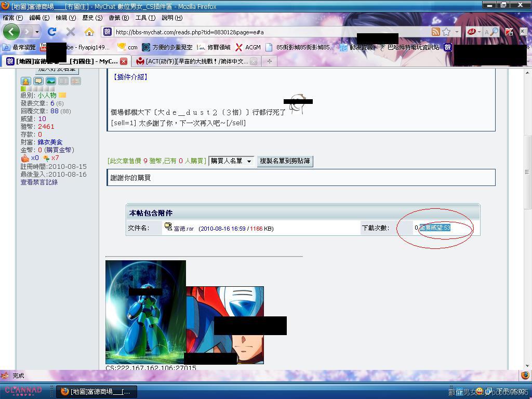Open the CLANNAD Start button
Screen dimensions: 532x399
(24, 391)
